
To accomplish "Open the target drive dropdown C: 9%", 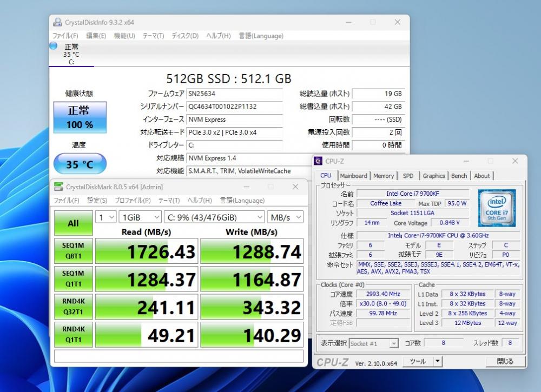I will point(214,217).
